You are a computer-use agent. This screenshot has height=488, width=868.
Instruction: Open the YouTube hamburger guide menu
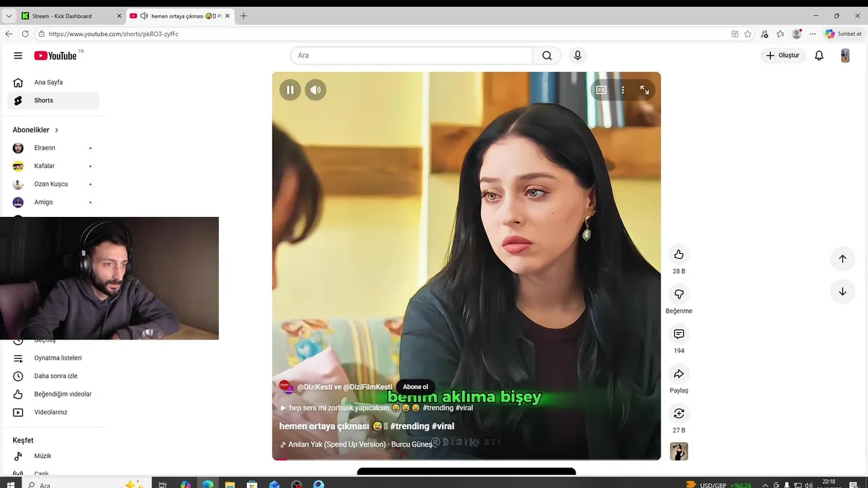pos(18,56)
